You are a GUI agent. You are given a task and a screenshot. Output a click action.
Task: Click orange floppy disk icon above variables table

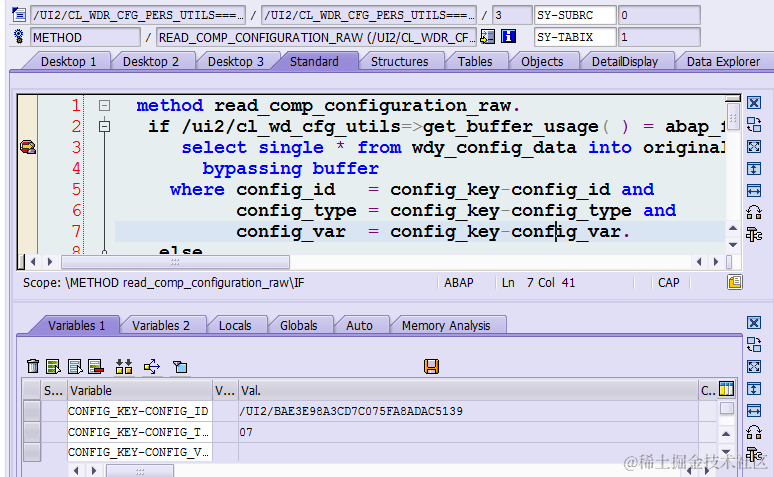pyautogui.click(x=431, y=366)
